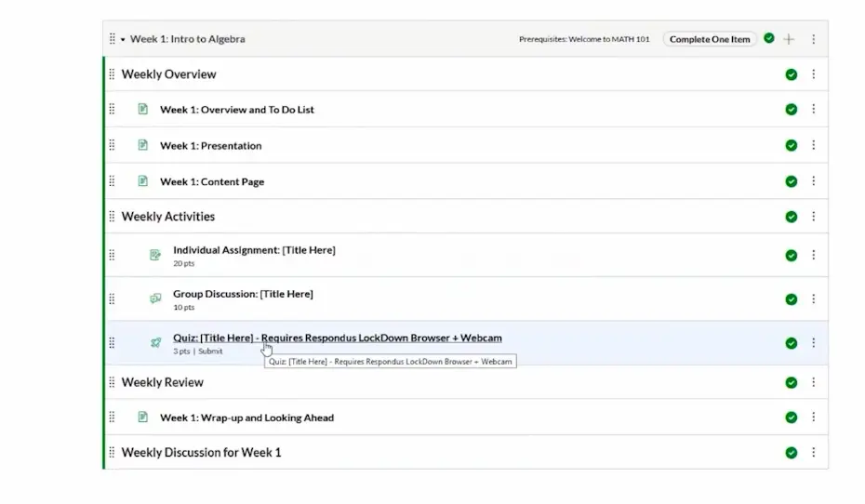Open the Respondus LockDown Browser quiz link
Viewport: 865px width, 504px height.
pos(337,338)
